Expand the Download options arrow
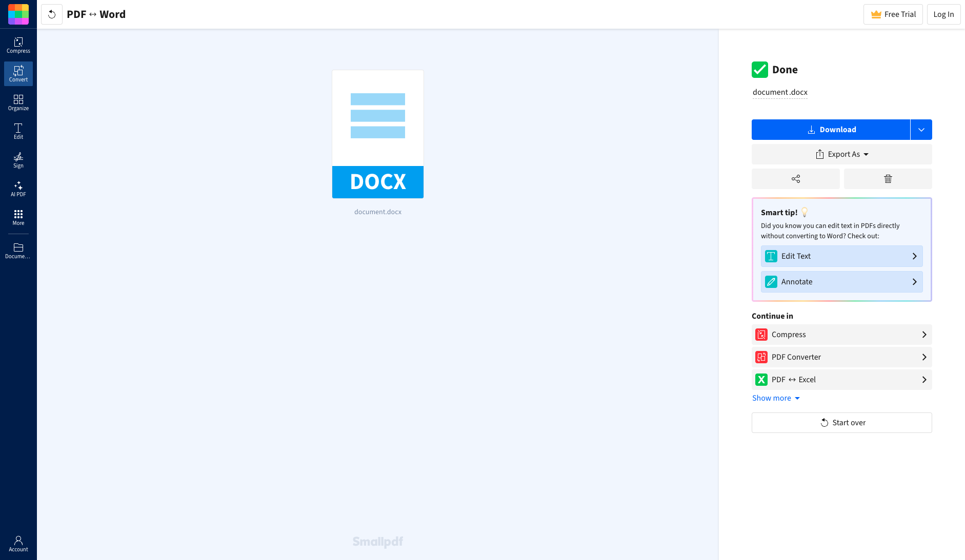Screen dimensions: 965x560 [x=921, y=130]
